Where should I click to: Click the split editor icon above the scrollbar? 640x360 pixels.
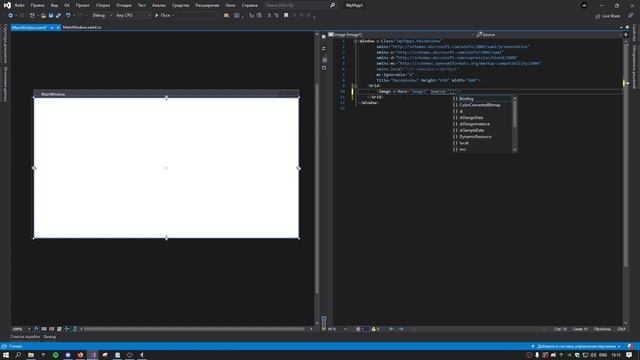click(626, 35)
